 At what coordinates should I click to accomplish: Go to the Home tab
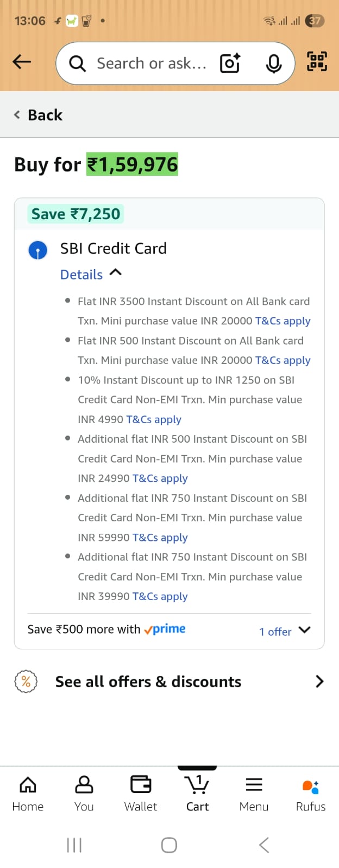pos(28,794)
